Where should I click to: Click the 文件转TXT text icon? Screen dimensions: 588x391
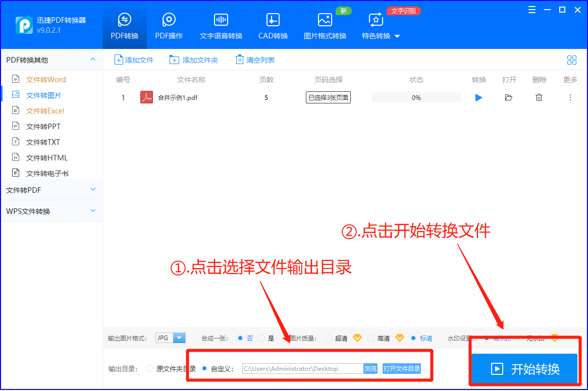(16, 141)
